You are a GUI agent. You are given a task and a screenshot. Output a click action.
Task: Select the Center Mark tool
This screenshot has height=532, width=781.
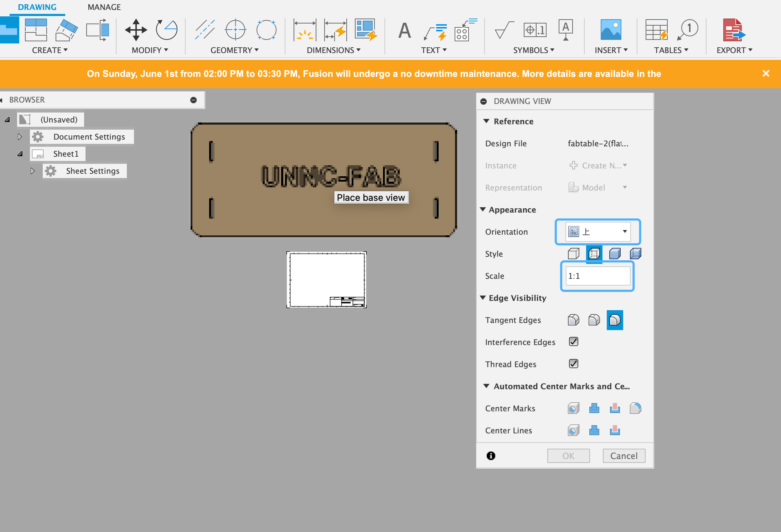pos(236,30)
